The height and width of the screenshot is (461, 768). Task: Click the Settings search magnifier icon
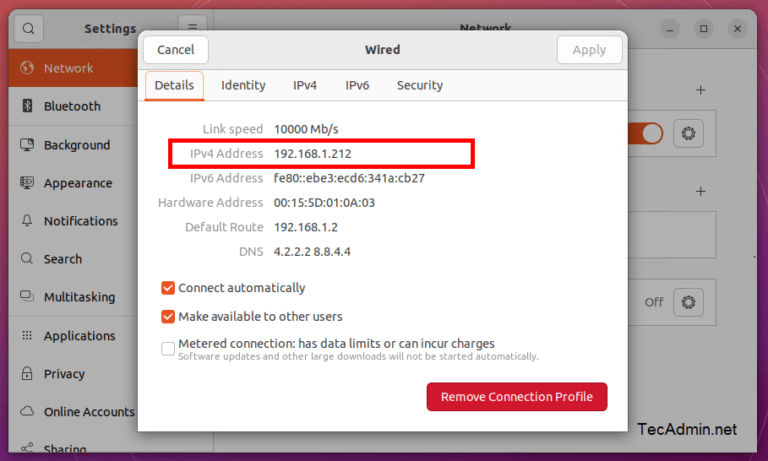pos(29,28)
